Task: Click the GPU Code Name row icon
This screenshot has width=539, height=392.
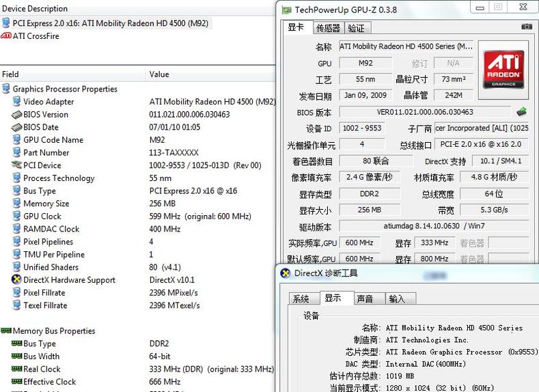Action: 16,139
